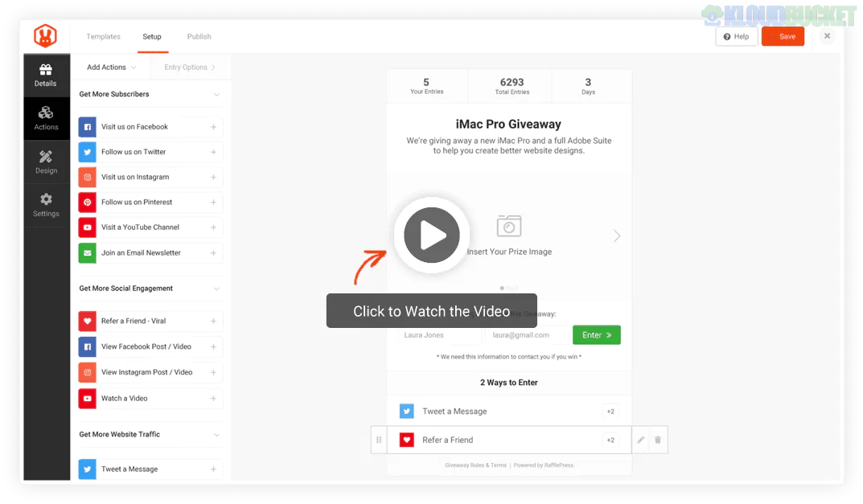Click the Facebook icon on Visit us on Facebook
Viewport: 863px width, 504px height.
coord(87,126)
